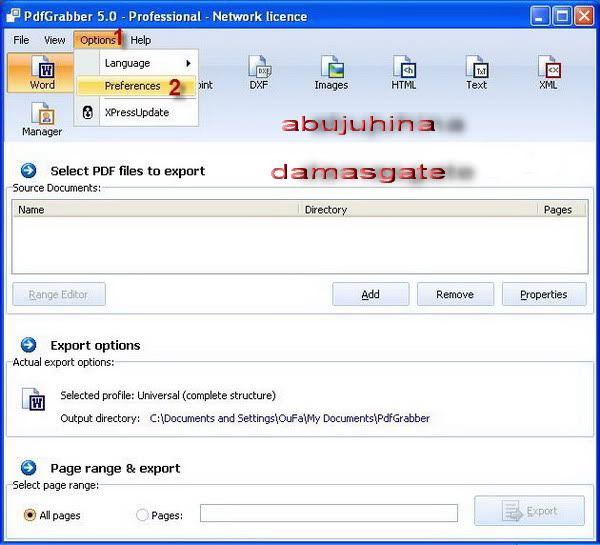
Task: Click the Directory column header
Action: coord(418,209)
